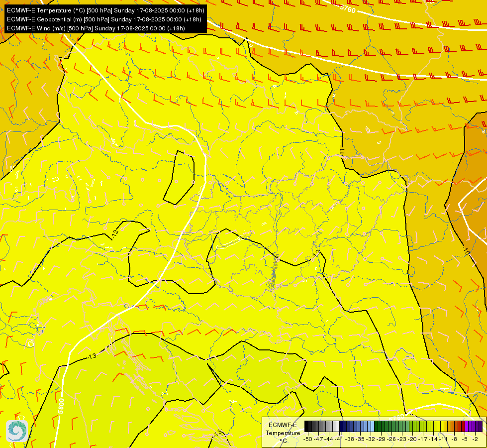This screenshot has width=487, height=448.
Task: Click the dark blue -41 swatch in legend
Action: [341, 426]
